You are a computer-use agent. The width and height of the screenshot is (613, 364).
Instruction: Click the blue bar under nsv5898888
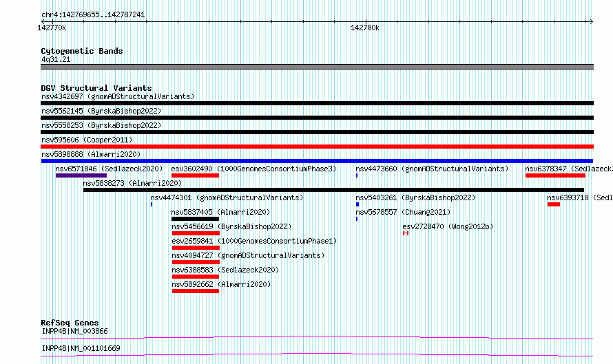click(317, 161)
